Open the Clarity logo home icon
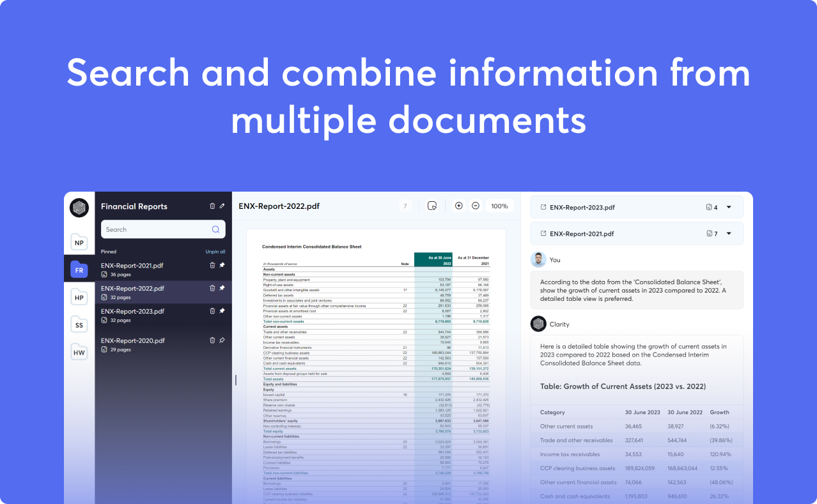 point(79,208)
